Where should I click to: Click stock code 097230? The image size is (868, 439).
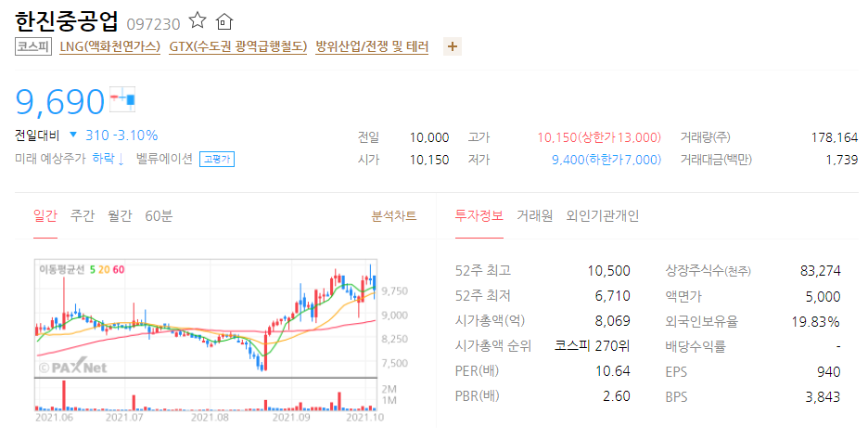[153, 24]
